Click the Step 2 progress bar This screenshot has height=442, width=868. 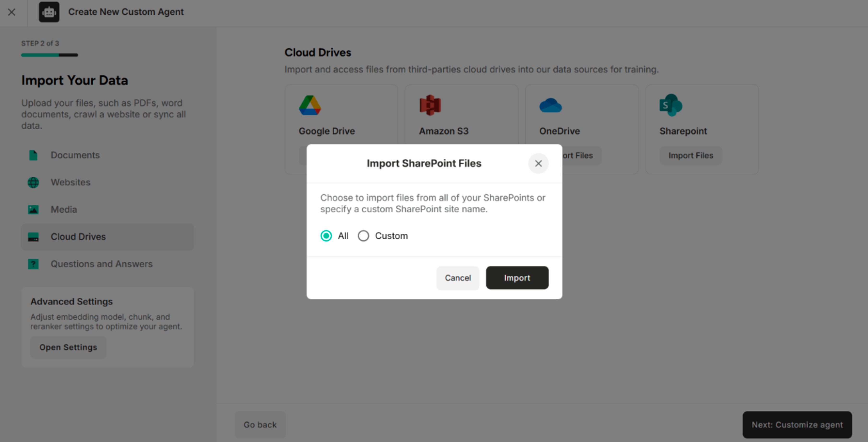click(50, 55)
